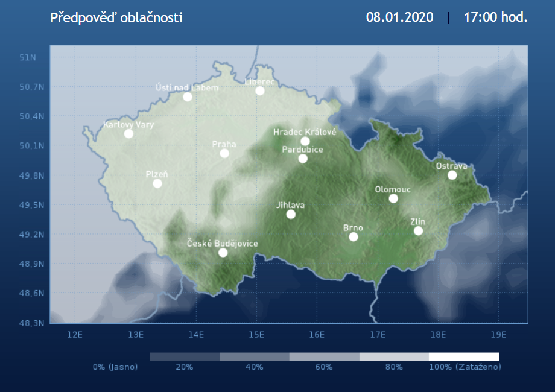
Task: Click the '48,9N' latitude label
Action: pos(32,264)
